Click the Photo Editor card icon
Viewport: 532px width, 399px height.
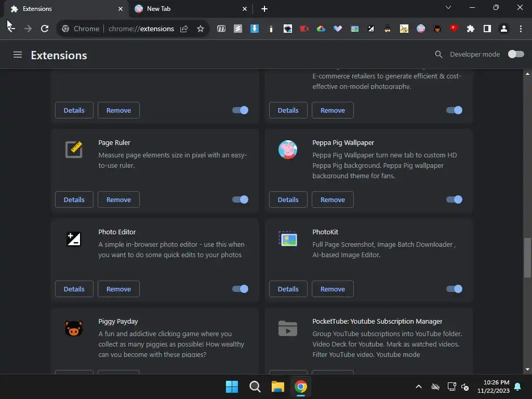[x=74, y=239]
